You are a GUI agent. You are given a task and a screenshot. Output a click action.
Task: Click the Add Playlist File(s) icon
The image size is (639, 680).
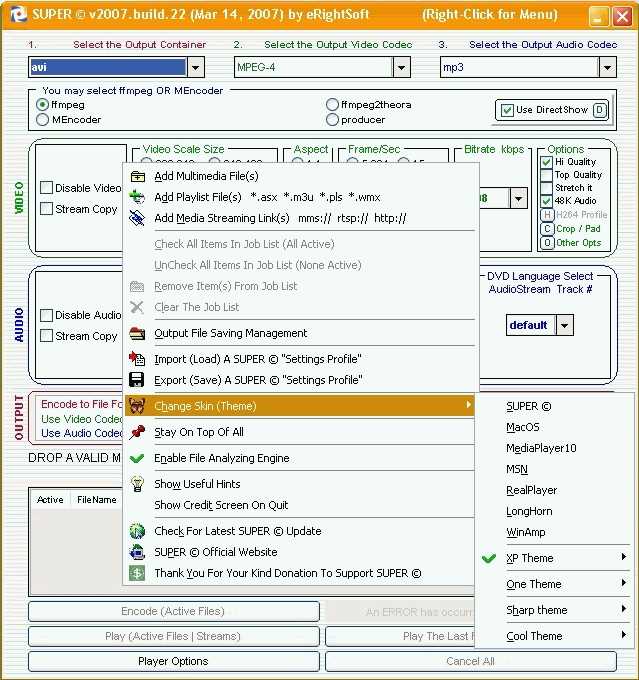(x=137, y=197)
